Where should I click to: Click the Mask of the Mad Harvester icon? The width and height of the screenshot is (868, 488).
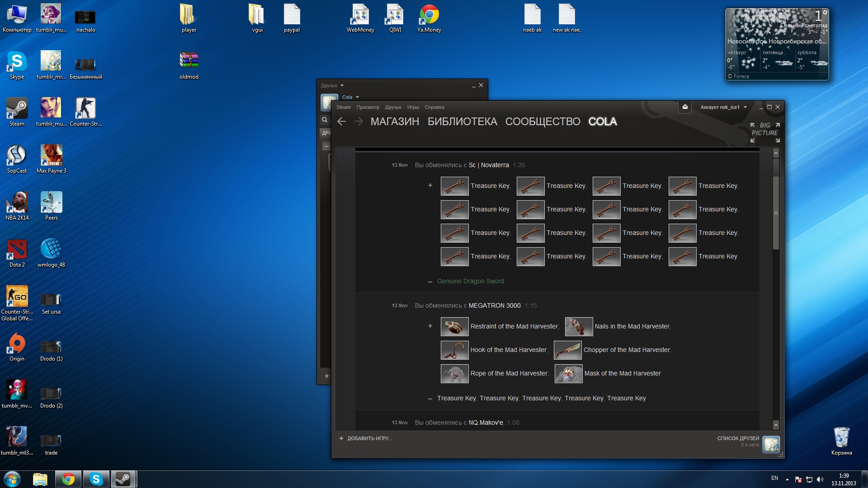point(568,373)
